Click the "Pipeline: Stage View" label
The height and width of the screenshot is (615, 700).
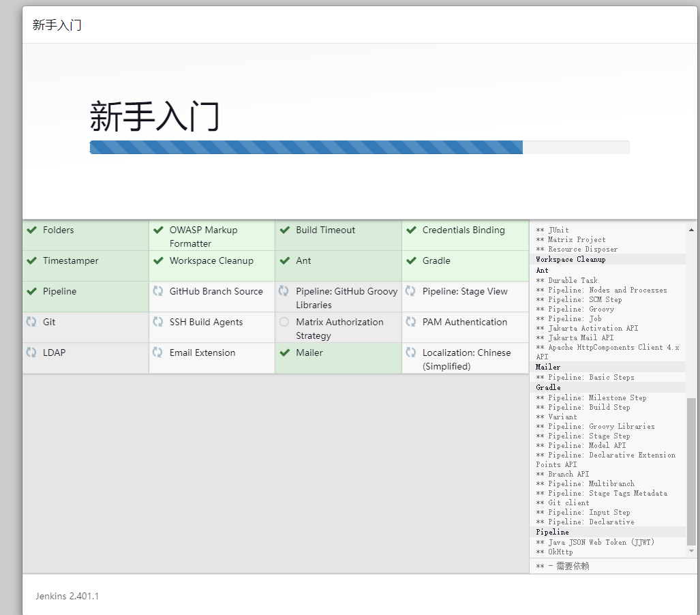pyautogui.click(x=465, y=291)
